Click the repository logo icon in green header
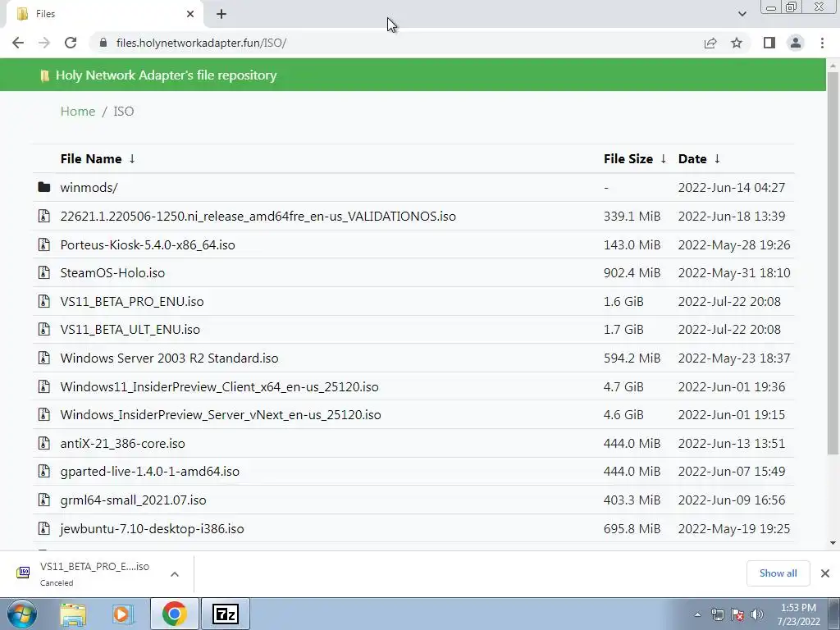This screenshot has width=840, height=630. 45,75
